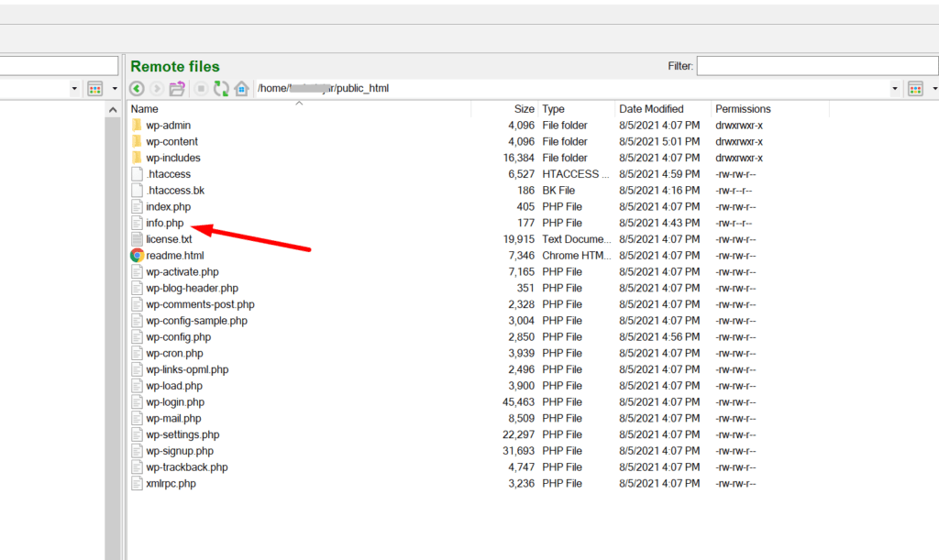Click the 45,463 size value
Screen dimensions: 939x560
pyautogui.click(x=519, y=402)
